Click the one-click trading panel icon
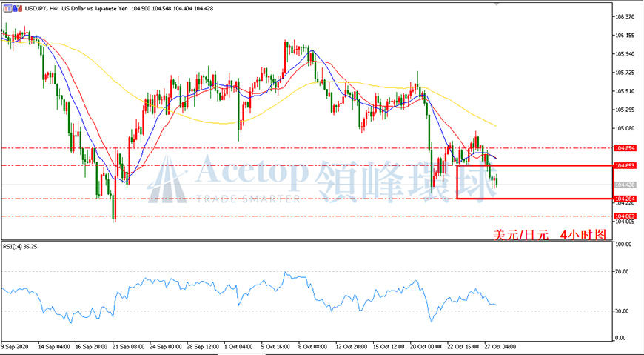The width and height of the screenshot is (644, 355). [7, 9]
